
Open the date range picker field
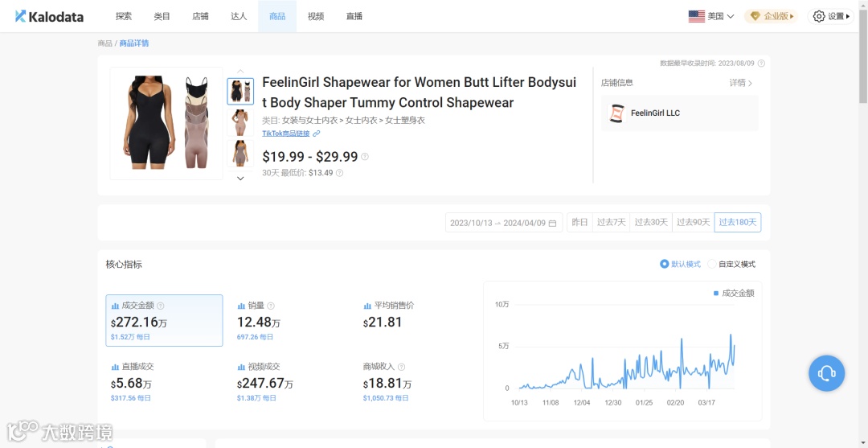(504, 223)
